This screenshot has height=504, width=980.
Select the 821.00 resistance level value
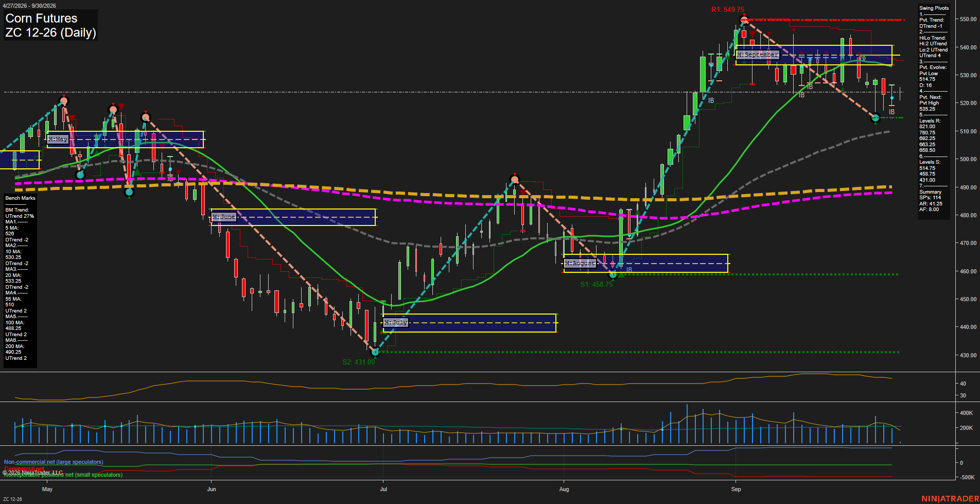tap(927, 127)
